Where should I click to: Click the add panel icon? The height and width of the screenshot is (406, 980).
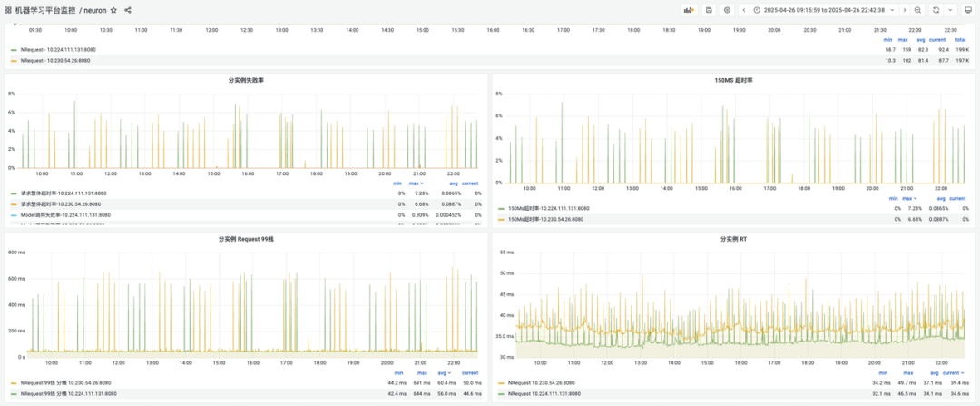pos(690,10)
